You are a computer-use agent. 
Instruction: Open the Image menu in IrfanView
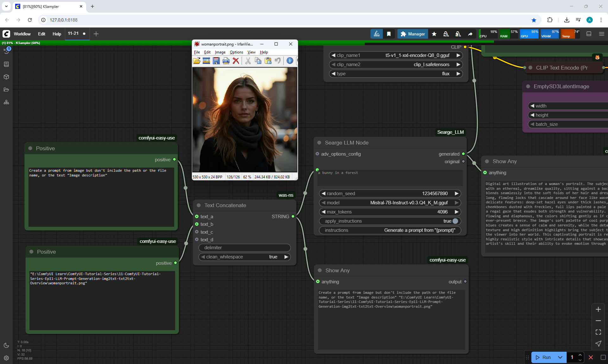220,52
